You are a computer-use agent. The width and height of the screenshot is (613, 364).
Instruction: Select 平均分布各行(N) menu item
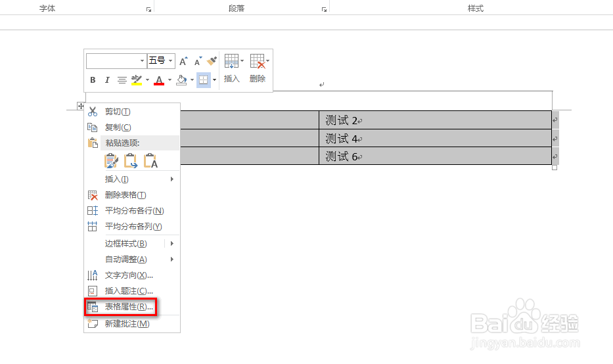coord(132,211)
